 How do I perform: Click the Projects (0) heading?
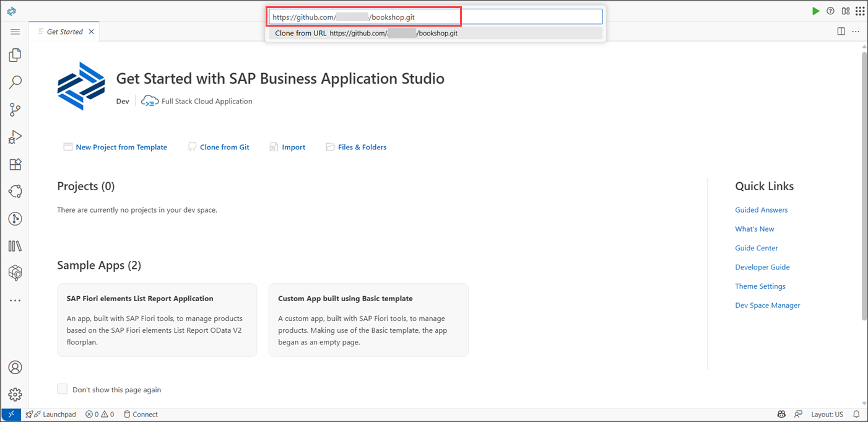tap(86, 186)
